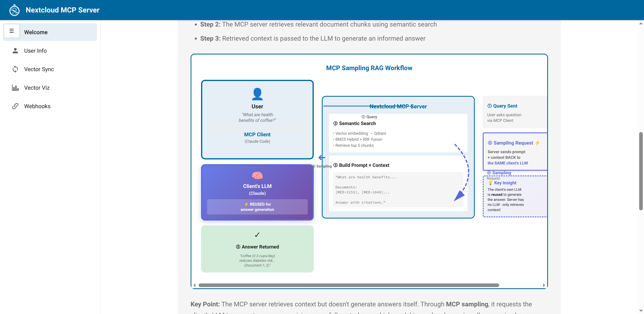Choose the Webhooks label in the sidebar
This screenshot has width=644, height=314.
pos(37,106)
